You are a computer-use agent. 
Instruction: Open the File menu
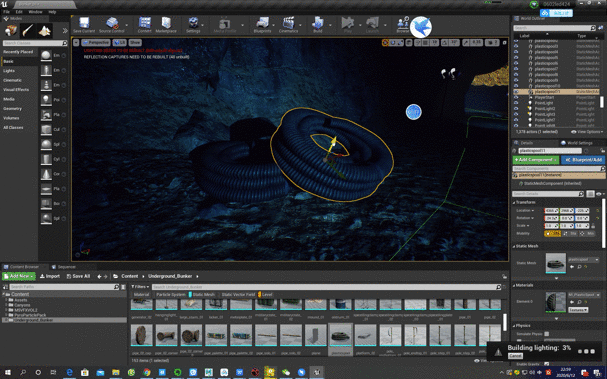pyautogui.click(x=6, y=12)
